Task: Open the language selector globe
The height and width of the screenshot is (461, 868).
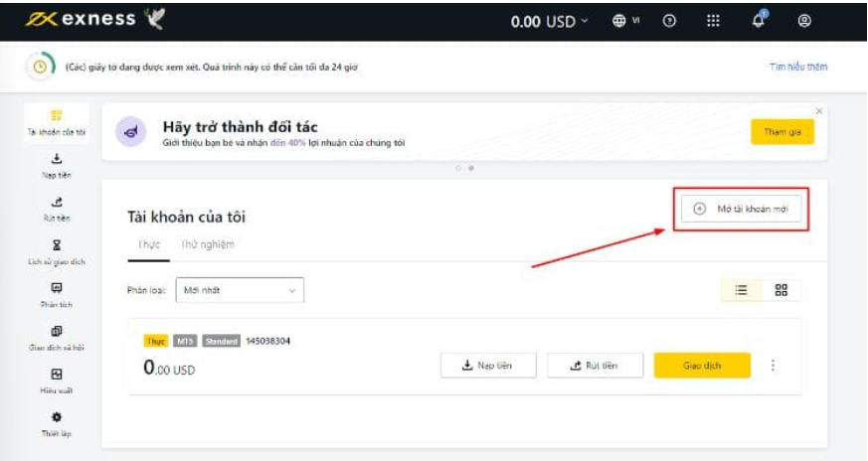Action: click(625, 21)
